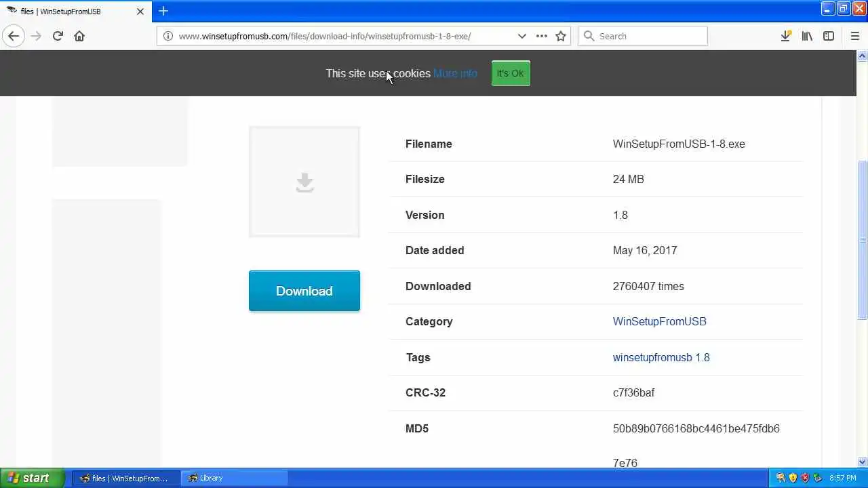Click the download arrow thumbnail image

pos(304,182)
